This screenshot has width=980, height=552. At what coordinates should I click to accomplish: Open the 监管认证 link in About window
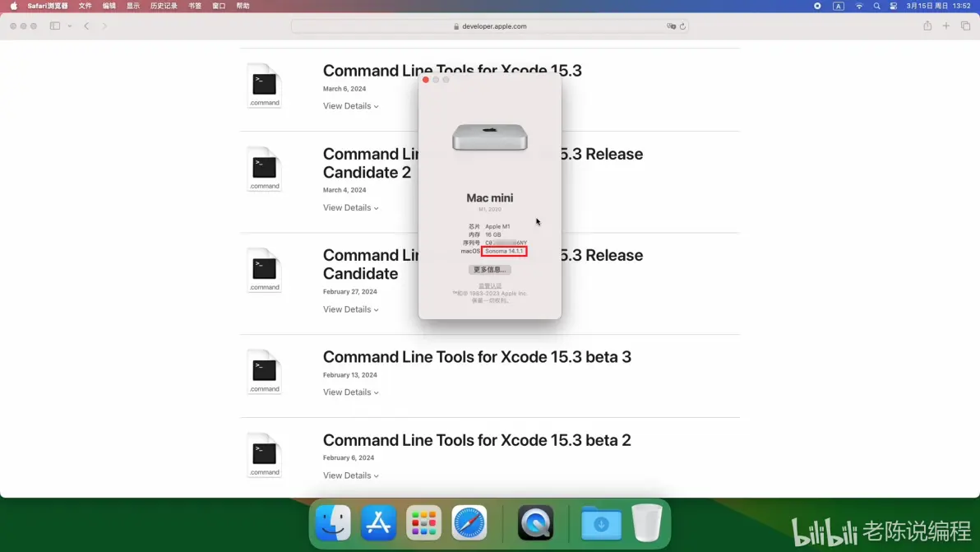490,285
